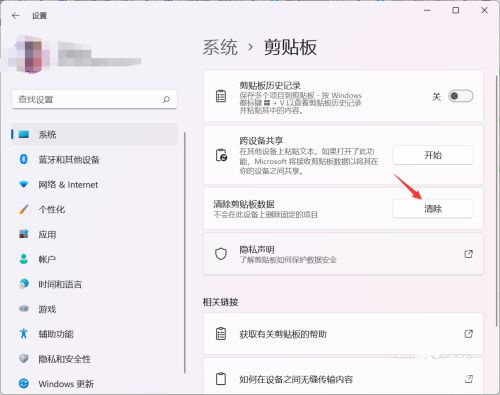Click the 跨设备共享 clipboard sync icon
Image resolution: width=500 pixels, height=395 pixels.
click(x=221, y=155)
